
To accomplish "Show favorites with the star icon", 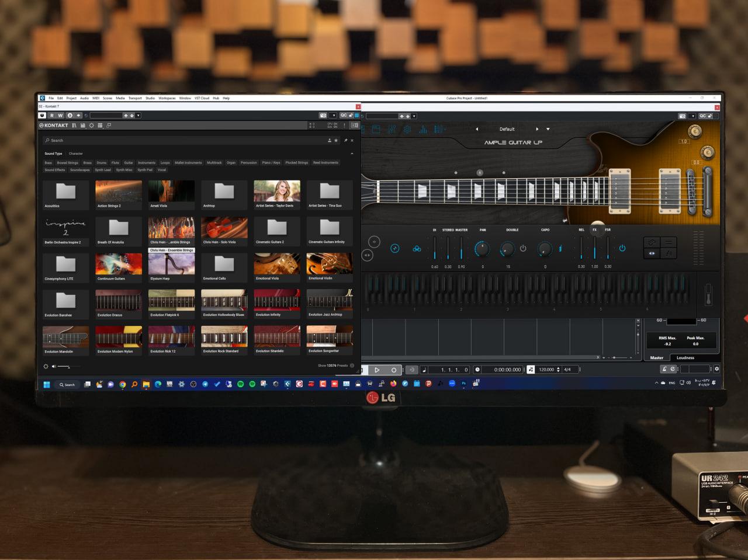I will point(336,140).
